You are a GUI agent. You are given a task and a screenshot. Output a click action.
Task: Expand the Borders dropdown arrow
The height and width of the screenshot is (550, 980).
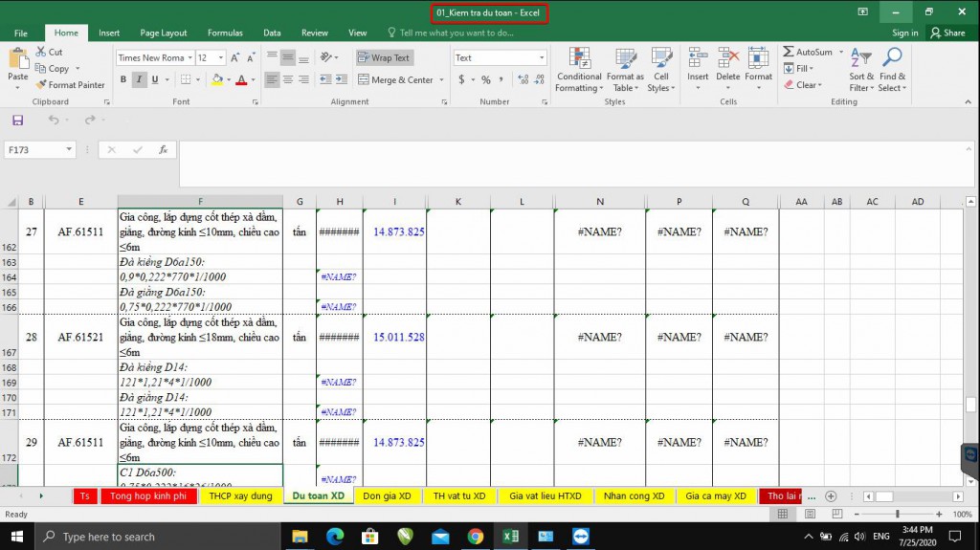[198, 79]
